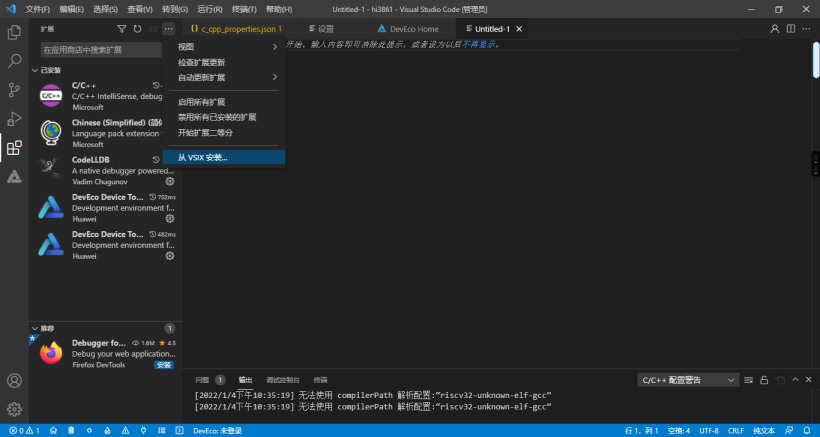The width and height of the screenshot is (820, 437).
Task: Expand the 视图 submenu
Action: pos(224,47)
